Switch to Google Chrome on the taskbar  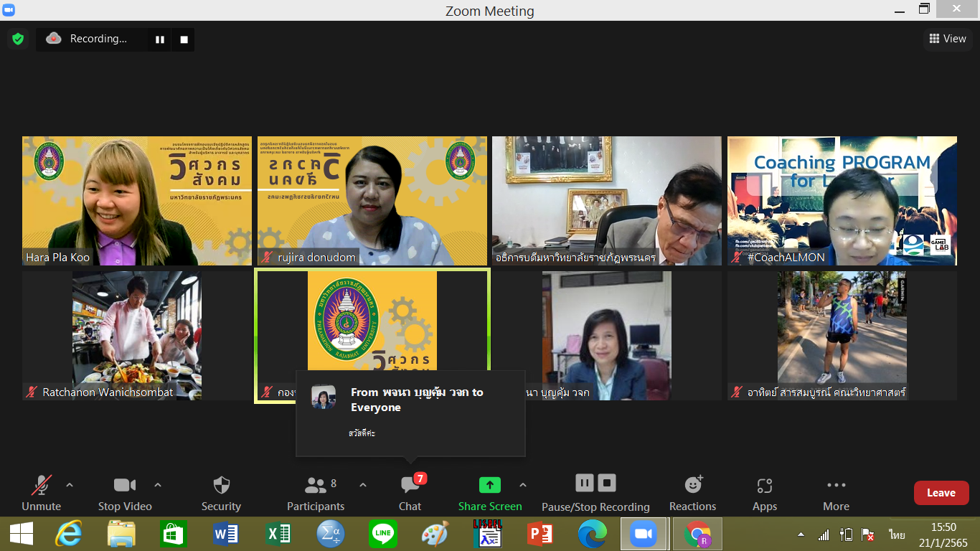697,534
